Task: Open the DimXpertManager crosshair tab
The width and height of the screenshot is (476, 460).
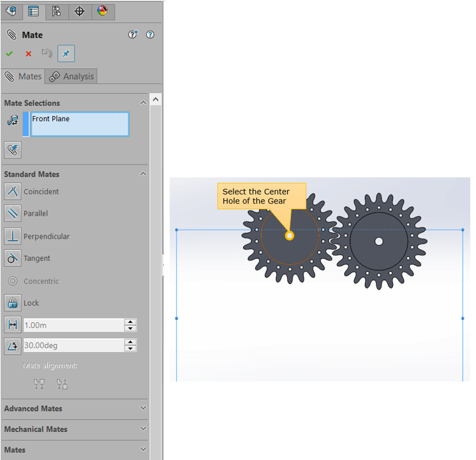Action: pyautogui.click(x=79, y=11)
